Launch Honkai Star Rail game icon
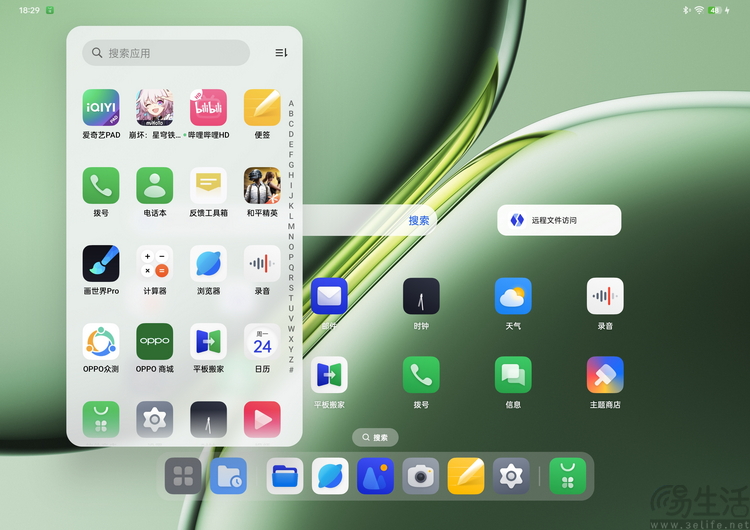Image resolution: width=750 pixels, height=530 pixels. click(154, 107)
